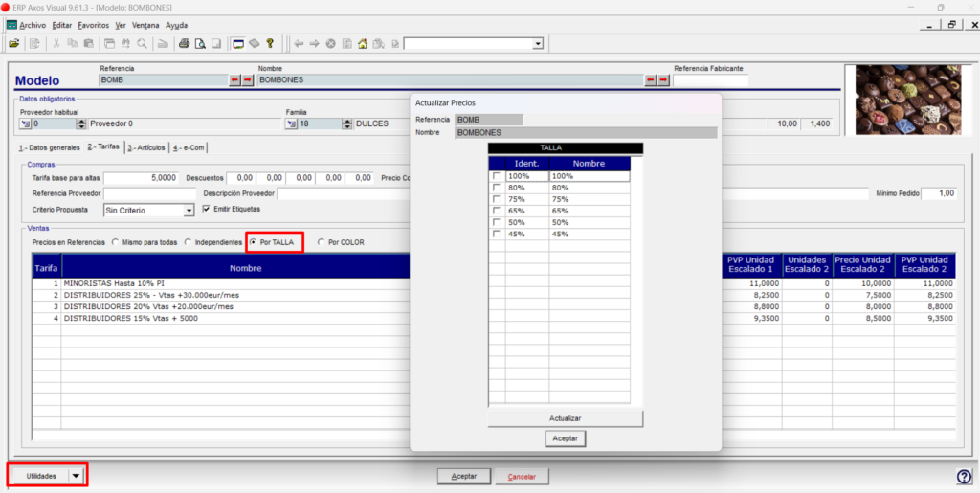The width and height of the screenshot is (980, 493).
Task: Click the home icon in navigation toolbar
Action: click(362, 44)
